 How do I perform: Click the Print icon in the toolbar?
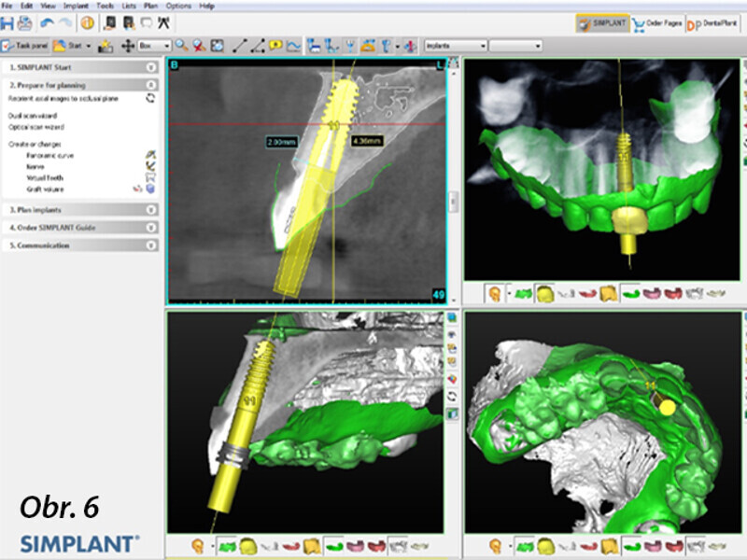[x=24, y=22]
